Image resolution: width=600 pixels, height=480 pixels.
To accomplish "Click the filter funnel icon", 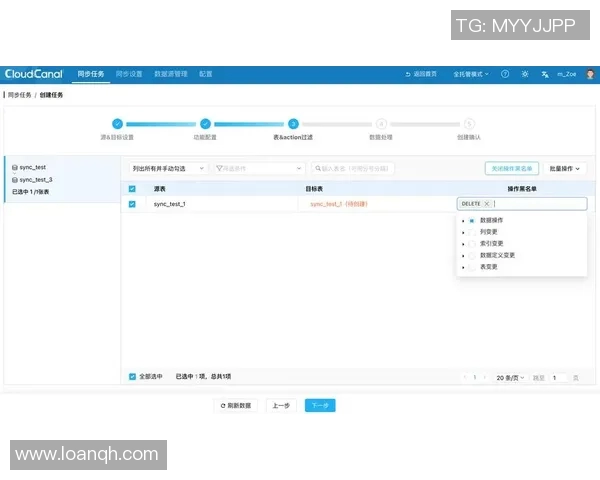I will pyautogui.click(x=219, y=168).
